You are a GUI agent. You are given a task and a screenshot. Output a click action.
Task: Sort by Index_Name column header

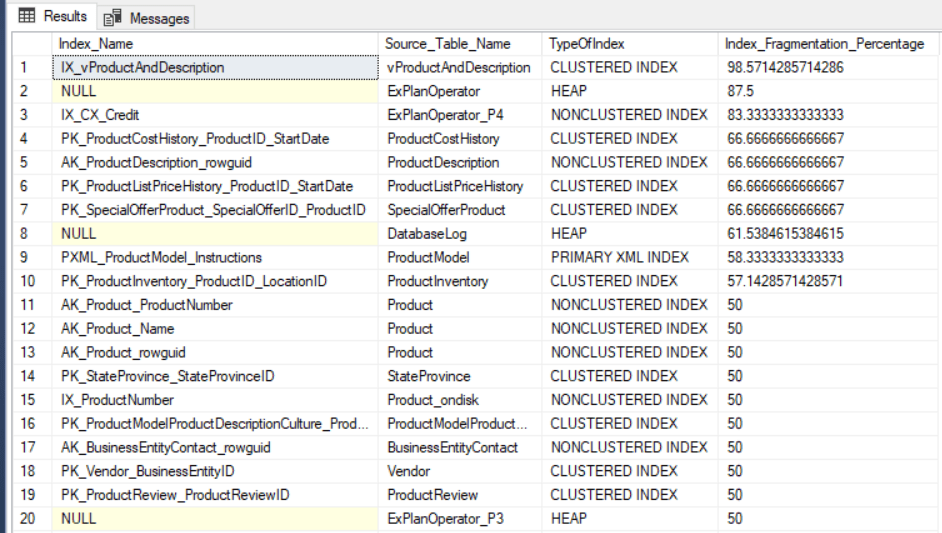click(215, 44)
